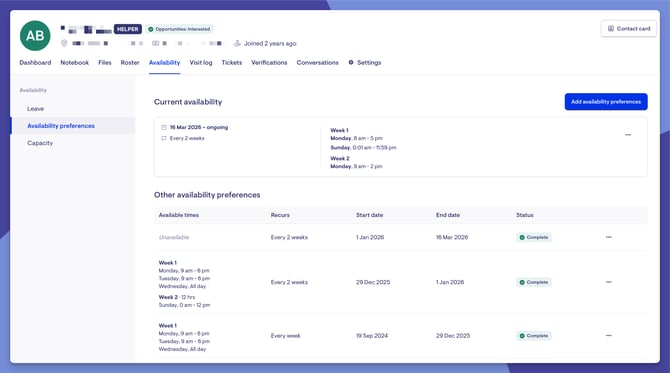Click the Unavailable entry text
This screenshot has width=670, height=373.
[x=174, y=237]
